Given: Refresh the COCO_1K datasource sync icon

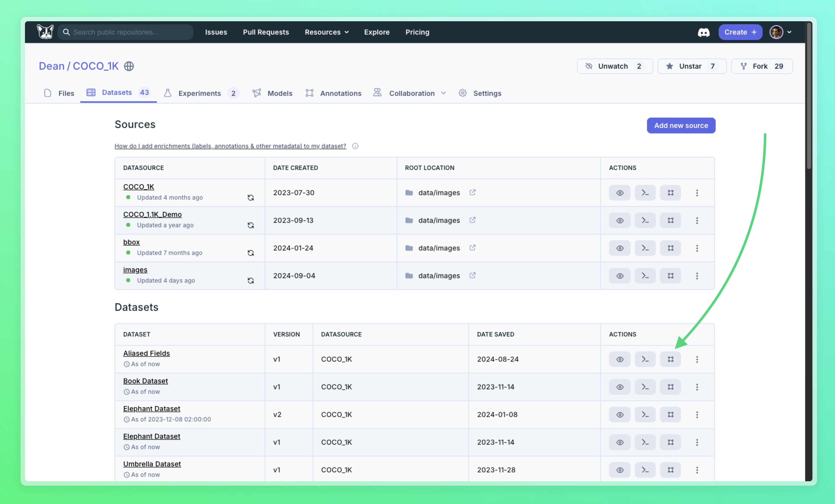Looking at the screenshot, I should pos(250,198).
